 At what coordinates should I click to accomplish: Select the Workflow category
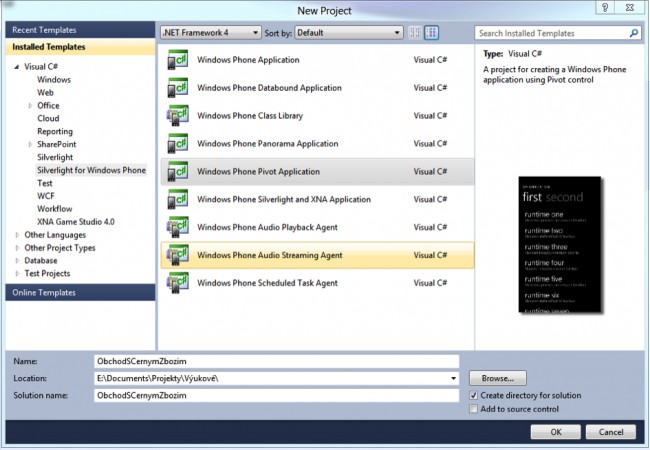(x=54, y=209)
